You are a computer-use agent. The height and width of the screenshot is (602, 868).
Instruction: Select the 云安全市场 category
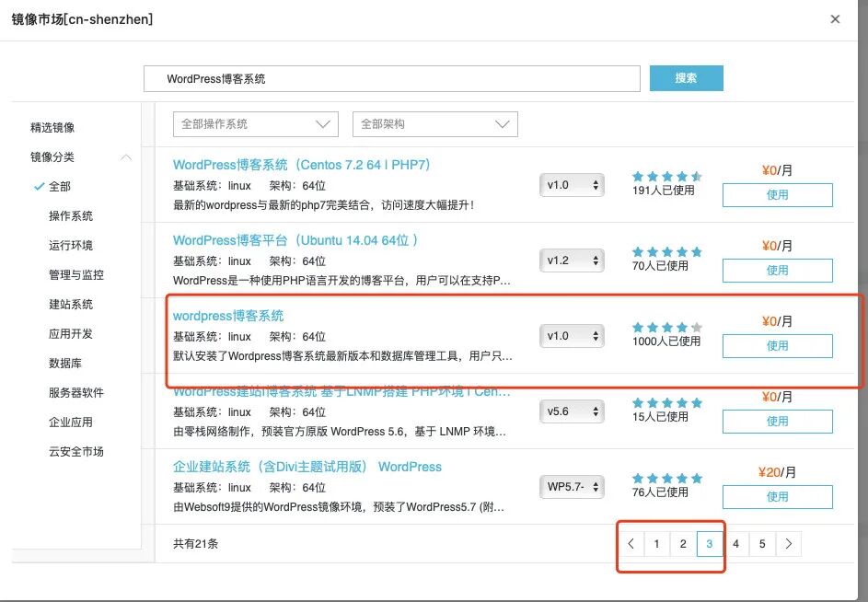pos(76,451)
